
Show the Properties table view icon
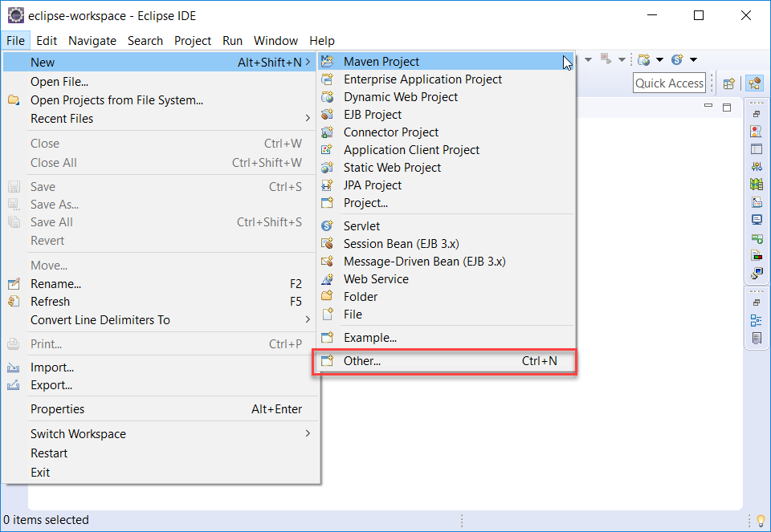pos(757,148)
